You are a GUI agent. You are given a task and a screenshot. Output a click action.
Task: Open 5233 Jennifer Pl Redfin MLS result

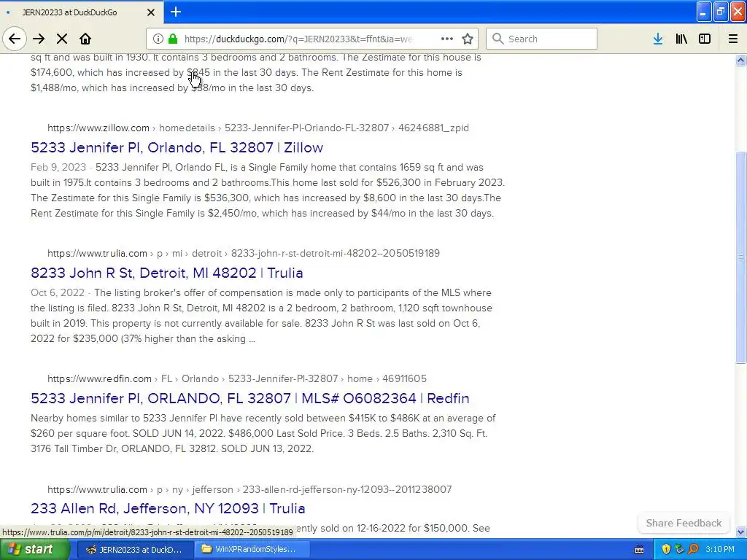tap(249, 398)
